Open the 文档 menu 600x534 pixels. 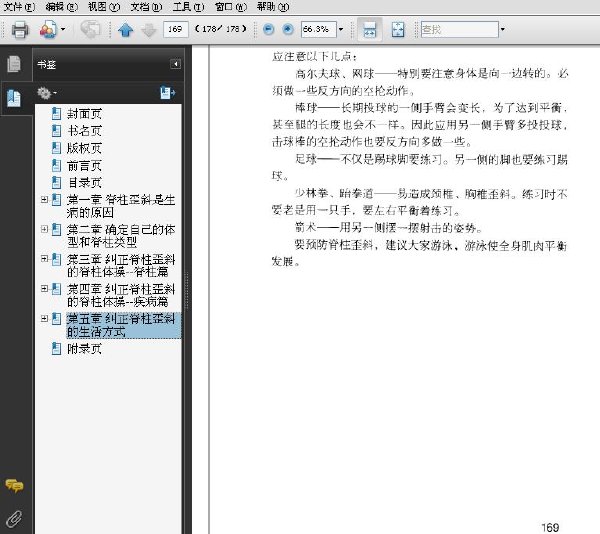[x=146, y=7]
